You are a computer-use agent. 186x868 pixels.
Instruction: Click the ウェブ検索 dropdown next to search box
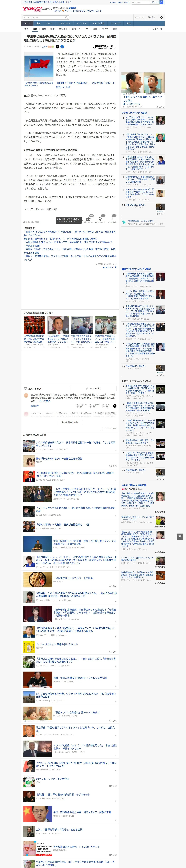(x=154, y=2)
